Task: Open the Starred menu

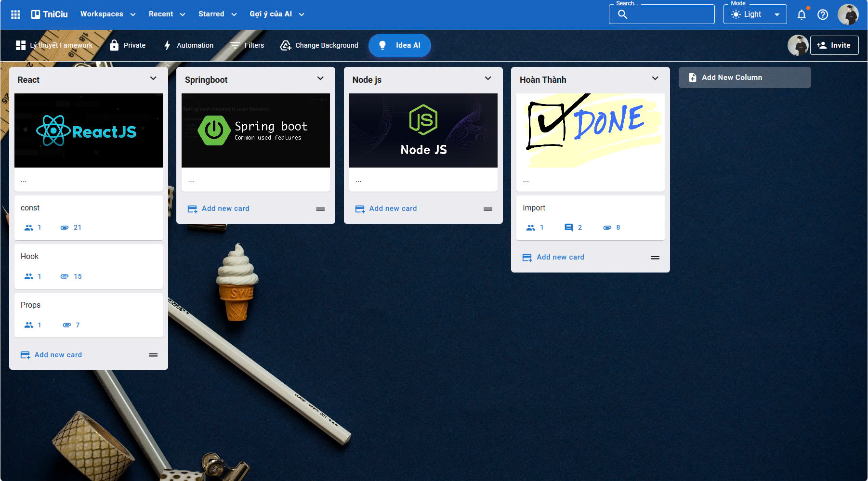Action: point(217,14)
